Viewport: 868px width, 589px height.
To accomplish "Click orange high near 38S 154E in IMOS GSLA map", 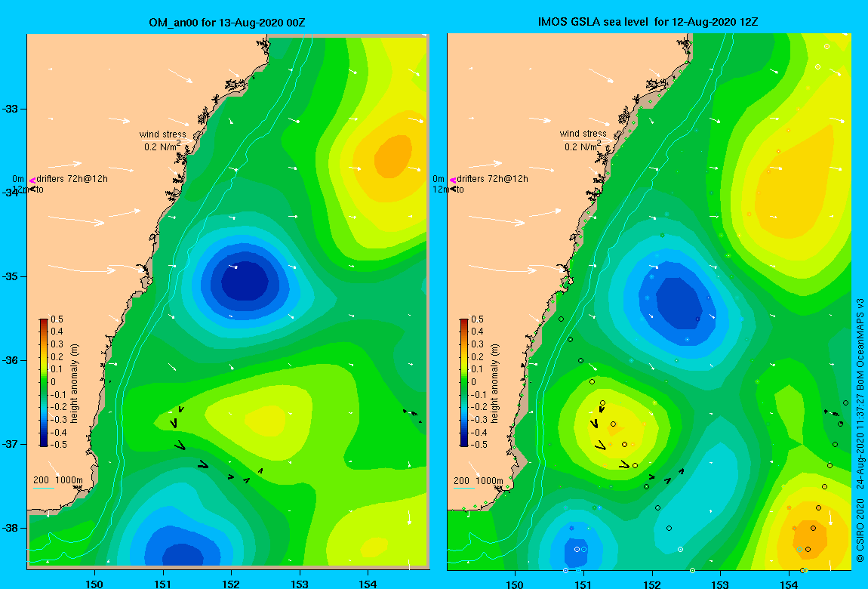I will [x=809, y=537].
